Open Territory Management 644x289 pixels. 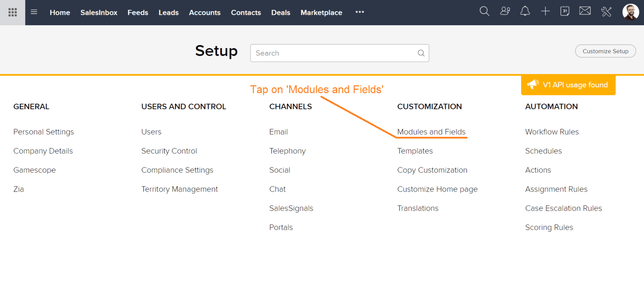[180, 189]
